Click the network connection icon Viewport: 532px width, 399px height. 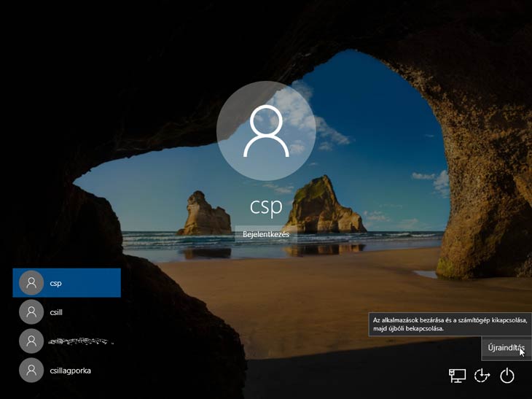(457, 376)
